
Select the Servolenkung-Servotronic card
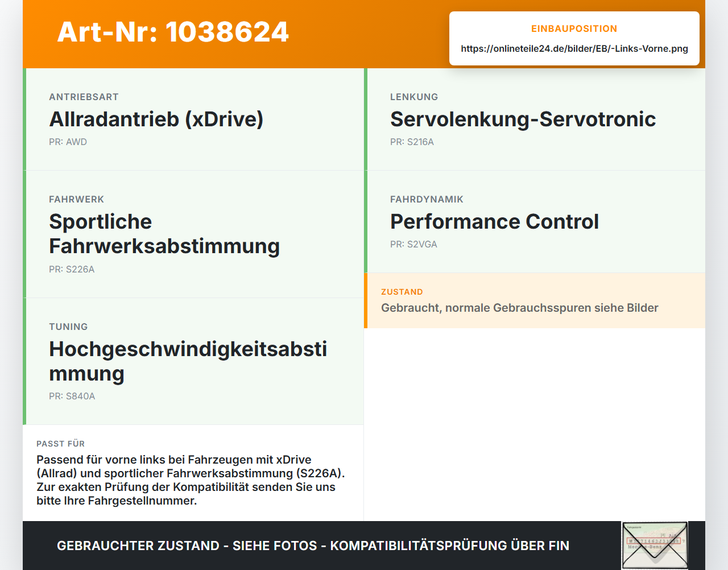click(x=535, y=119)
